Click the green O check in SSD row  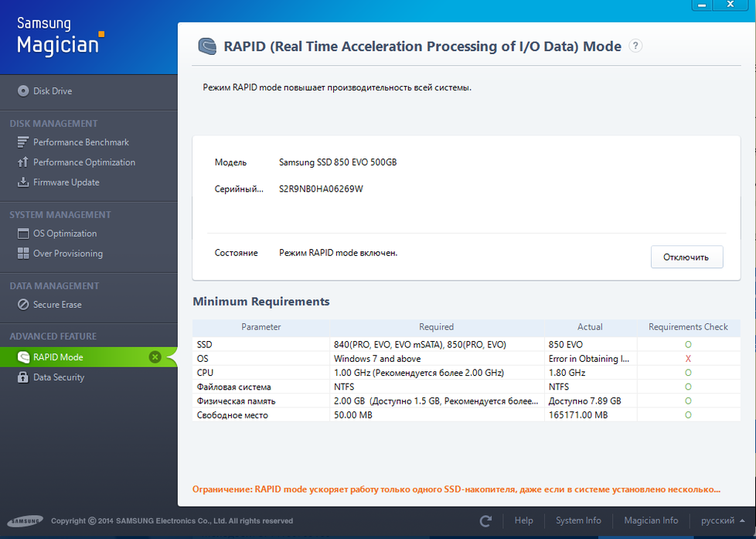pyautogui.click(x=688, y=345)
